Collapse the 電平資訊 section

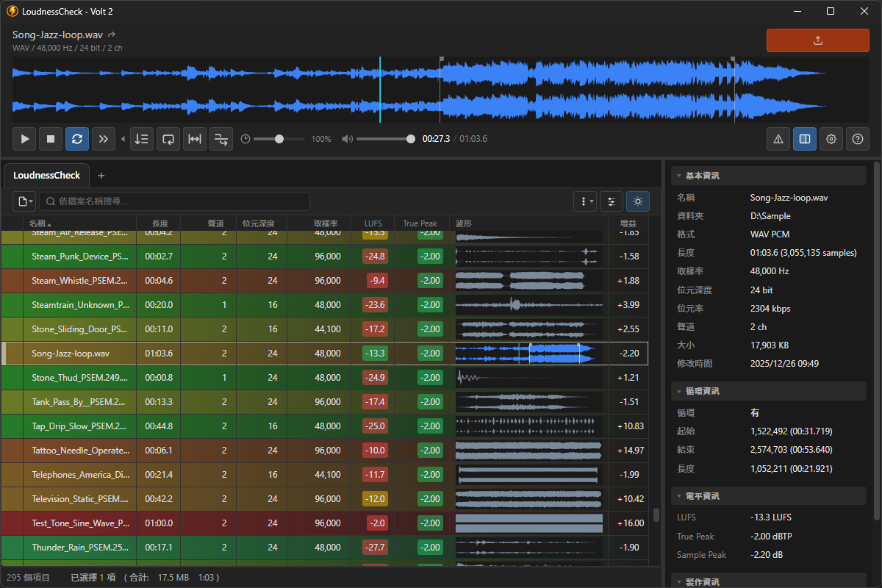(768, 496)
